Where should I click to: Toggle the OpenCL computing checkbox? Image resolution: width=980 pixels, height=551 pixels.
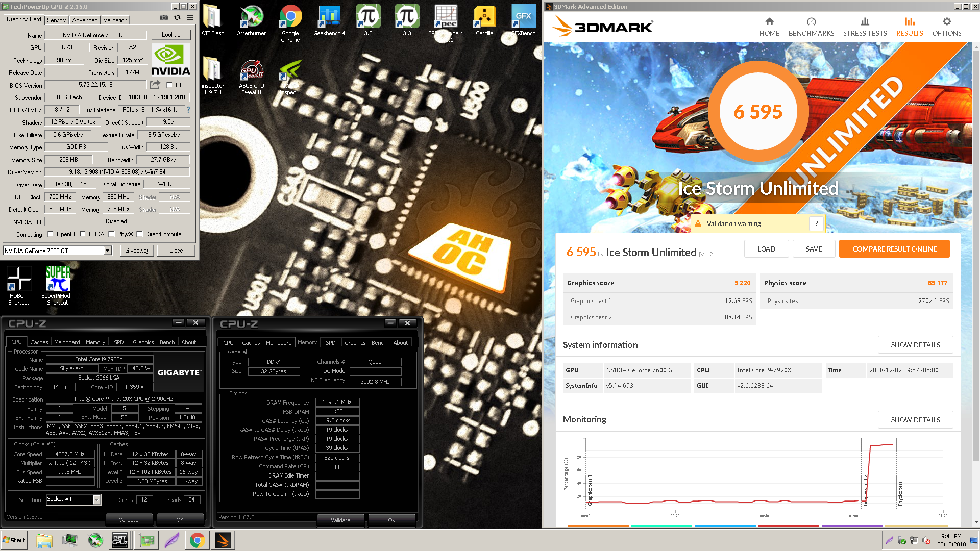coord(51,234)
